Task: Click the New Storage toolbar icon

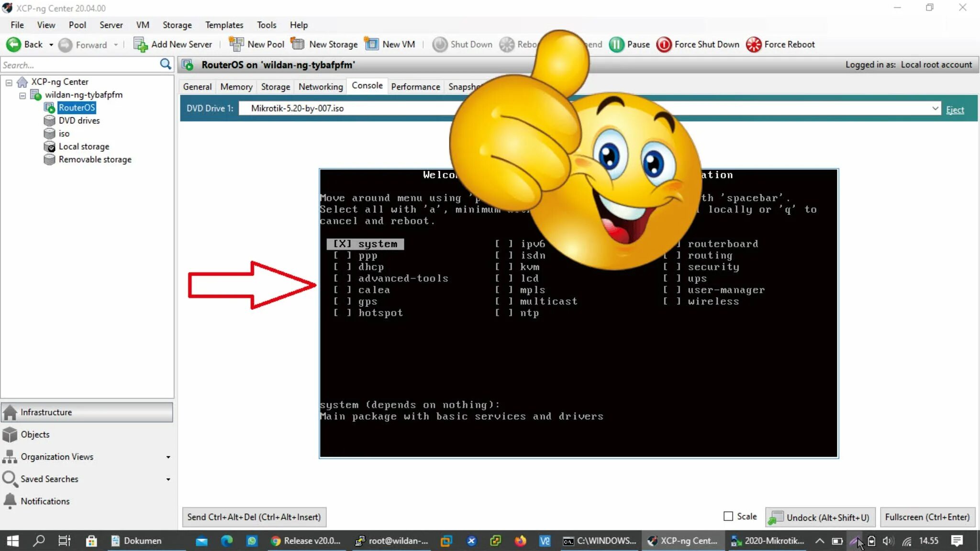Action: pyautogui.click(x=298, y=45)
